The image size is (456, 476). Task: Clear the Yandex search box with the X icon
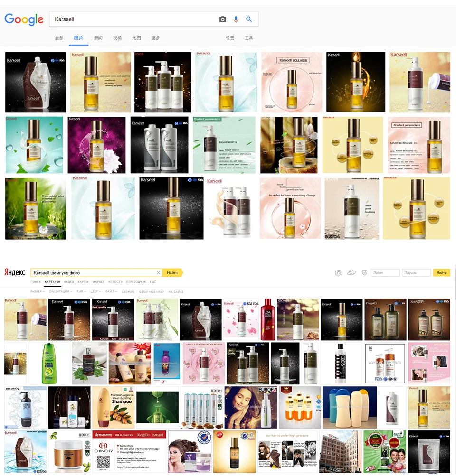pos(158,272)
